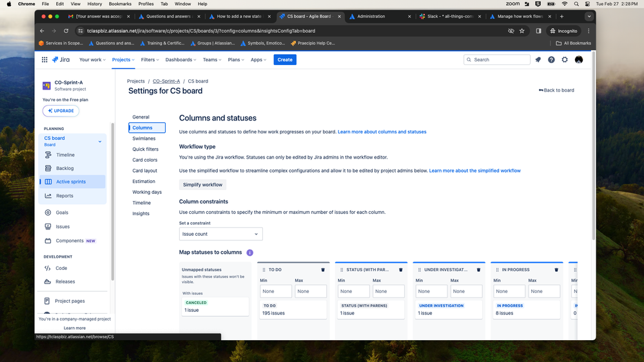Screen dimensions: 644x362
Task: Open macOS Control Center icon
Action: [588, 4]
